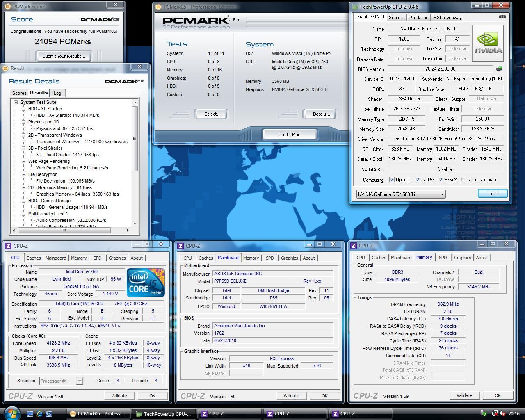
Task: Collapse the File Decryption node
Action: [24, 174]
